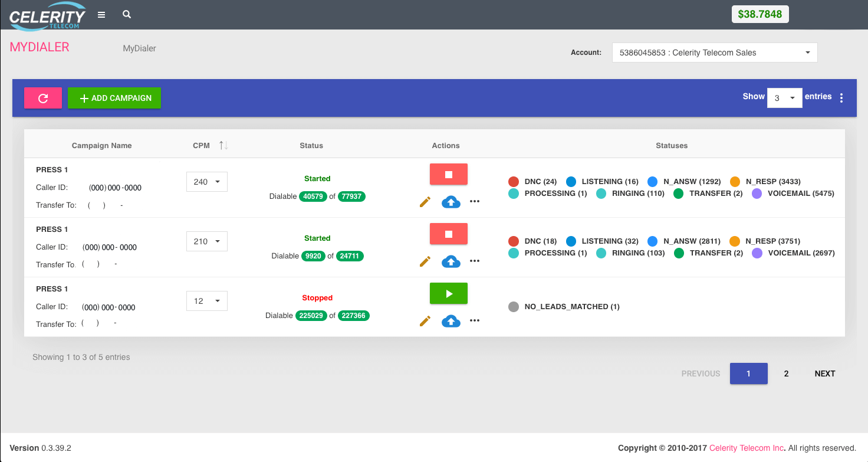The image size is (868, 462).
Task: Click the Actions column header
Action: 446,146
